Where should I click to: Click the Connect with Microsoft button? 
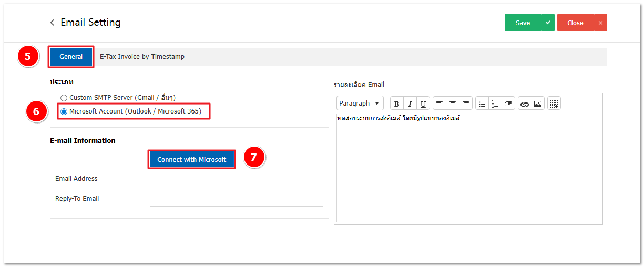(191, 160)
